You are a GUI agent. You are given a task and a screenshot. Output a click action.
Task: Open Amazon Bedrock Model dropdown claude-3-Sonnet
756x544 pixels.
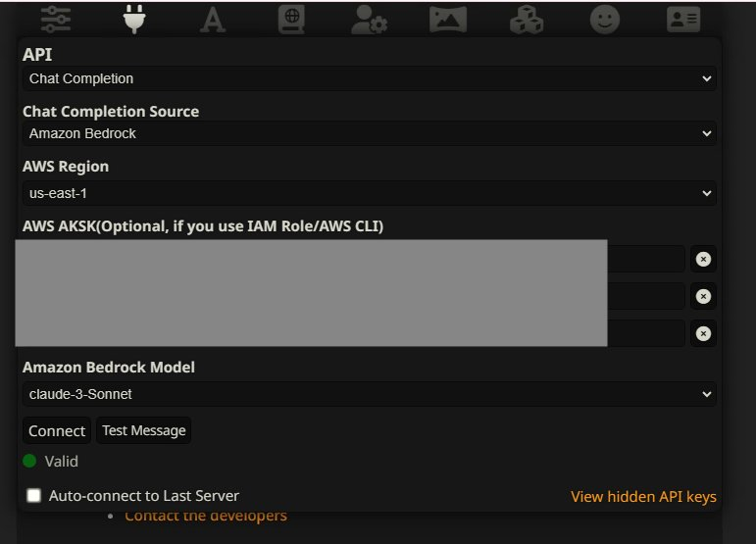click(370, 394)
